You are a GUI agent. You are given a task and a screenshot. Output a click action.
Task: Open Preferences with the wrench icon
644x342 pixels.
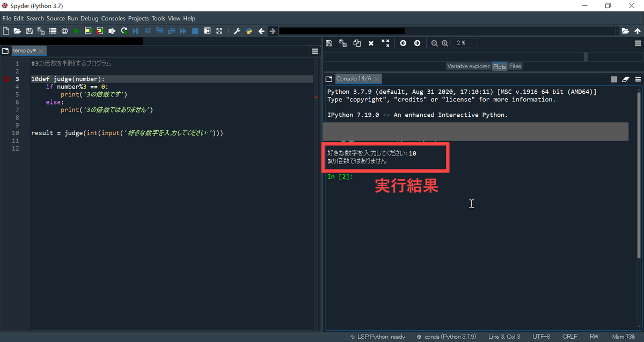pos(237,31)
